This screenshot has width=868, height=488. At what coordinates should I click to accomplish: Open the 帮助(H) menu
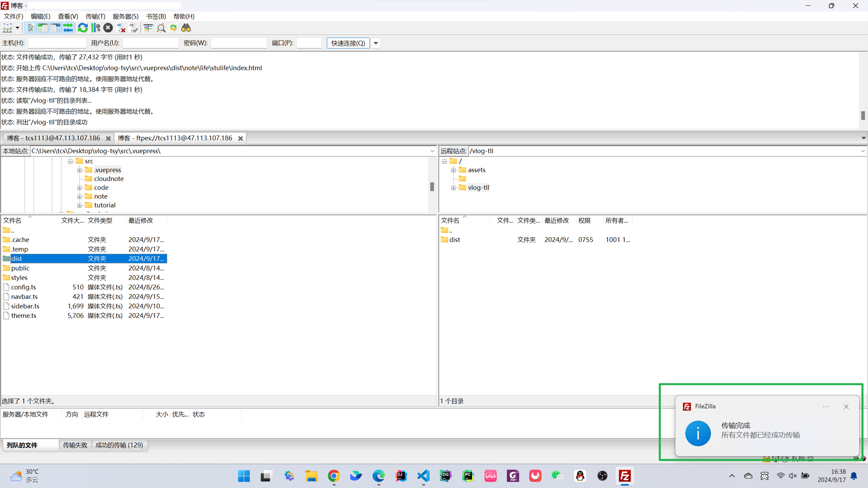(184, 16)
